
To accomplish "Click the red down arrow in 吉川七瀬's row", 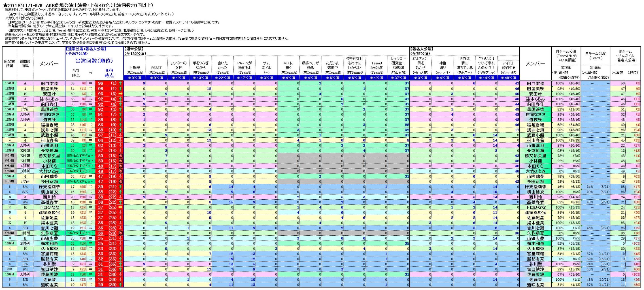I will pos(120,228).
